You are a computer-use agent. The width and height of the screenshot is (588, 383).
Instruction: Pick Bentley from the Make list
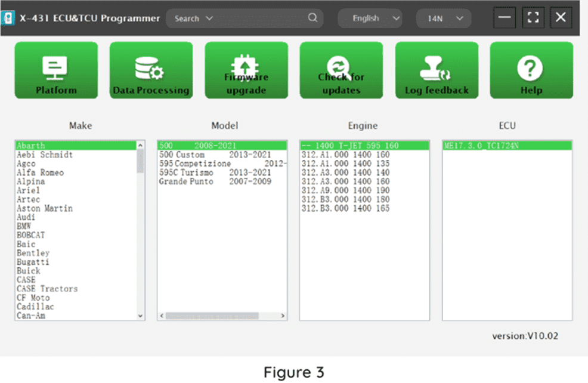(x=76, y=253)
